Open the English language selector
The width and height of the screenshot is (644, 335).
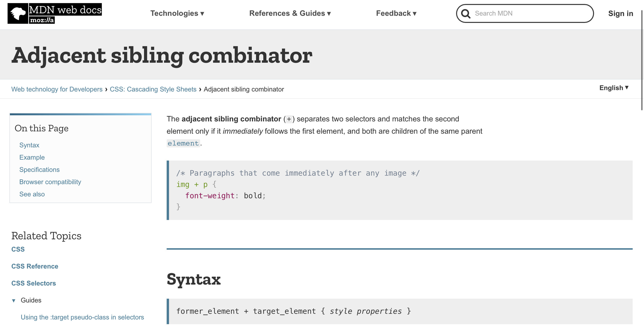(614, 88)
